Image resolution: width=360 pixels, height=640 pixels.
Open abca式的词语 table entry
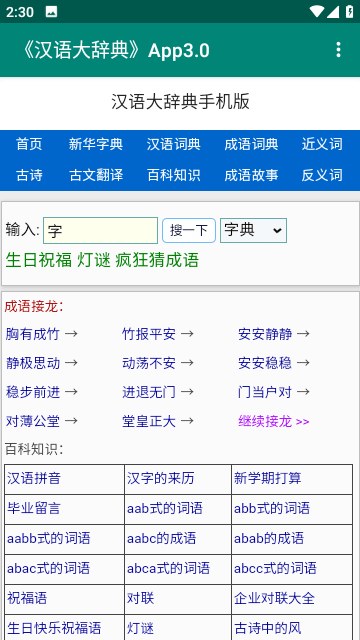pyautogui.click(x=169, y=569)
